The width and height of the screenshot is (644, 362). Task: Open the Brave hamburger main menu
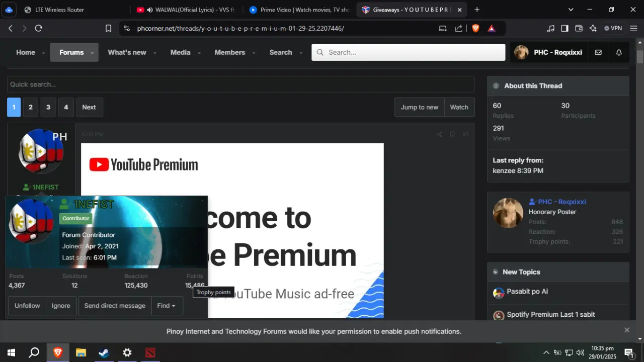tap(634, 29)
